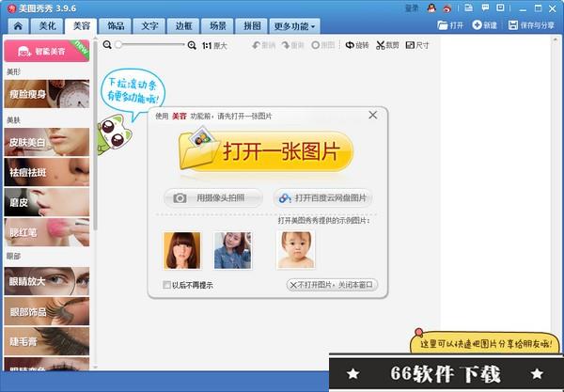Click the 保存与分享 disk button
The image size is (564, 392).
click(x=531, y=25)
